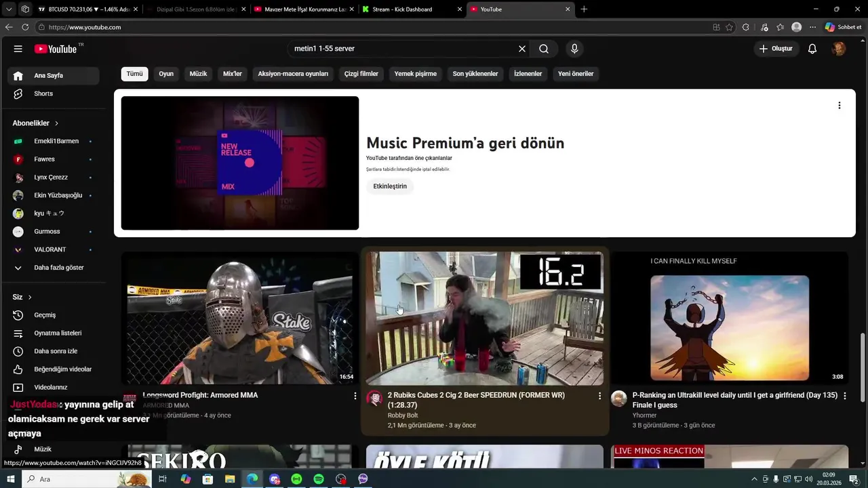Screen dimensions: 868x488
Task: Select the İzlenenler filter chip
Action: [x=528, y=74]
